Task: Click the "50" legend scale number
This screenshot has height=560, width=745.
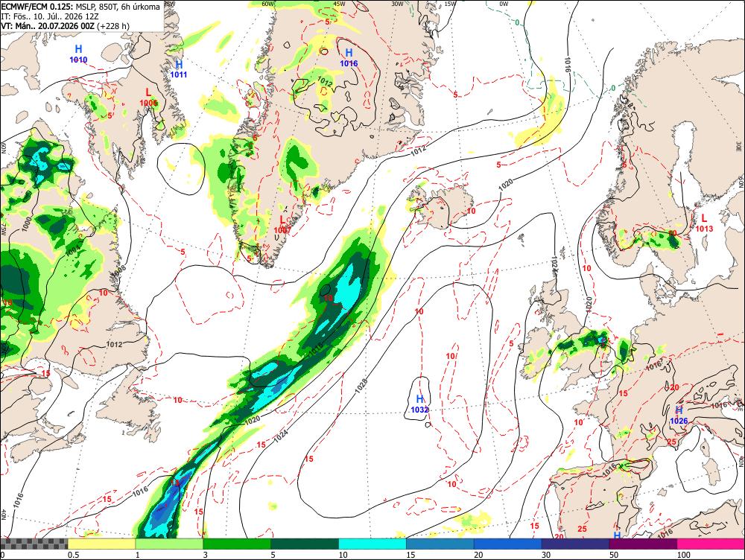Action: tap(614, 555)
